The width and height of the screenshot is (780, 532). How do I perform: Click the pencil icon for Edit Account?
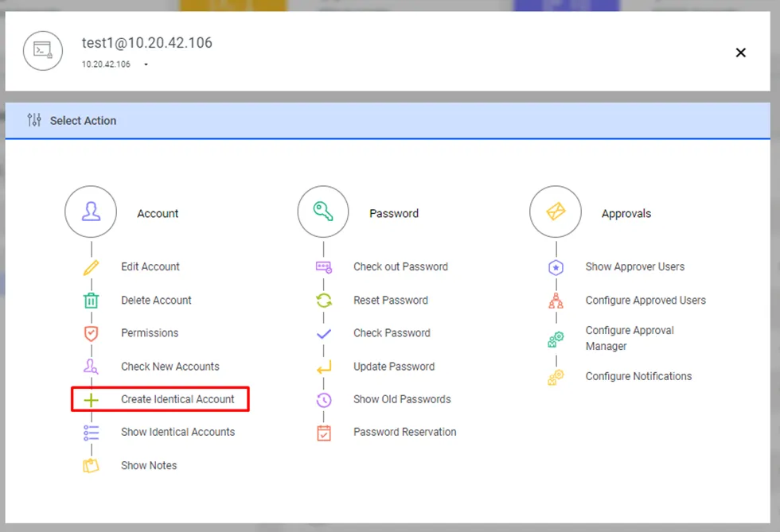[91, 267]
